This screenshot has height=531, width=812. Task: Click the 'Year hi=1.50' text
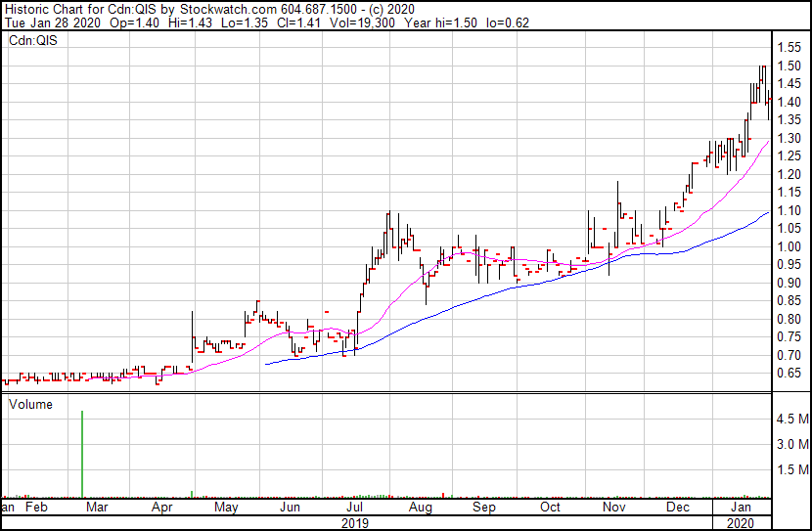pyautogui.click(x=440, y=22)
